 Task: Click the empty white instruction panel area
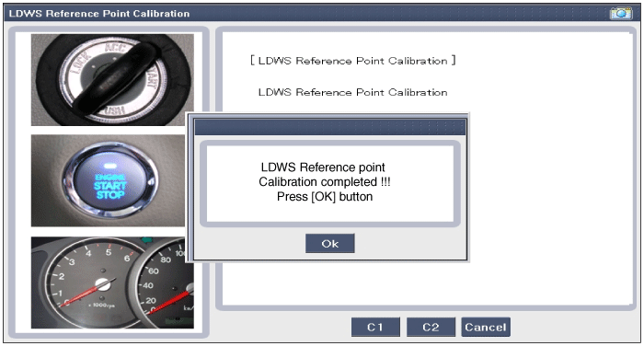[550, 185]
